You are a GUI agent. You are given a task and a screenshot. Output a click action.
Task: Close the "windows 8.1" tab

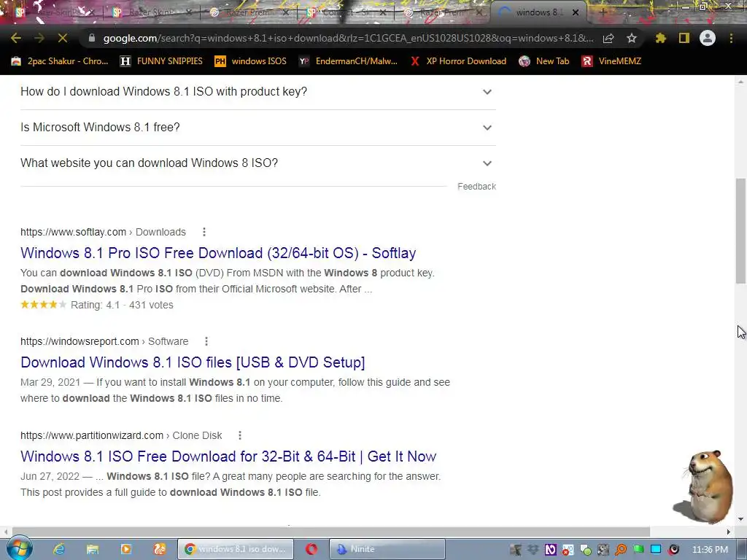pos(576,12)
